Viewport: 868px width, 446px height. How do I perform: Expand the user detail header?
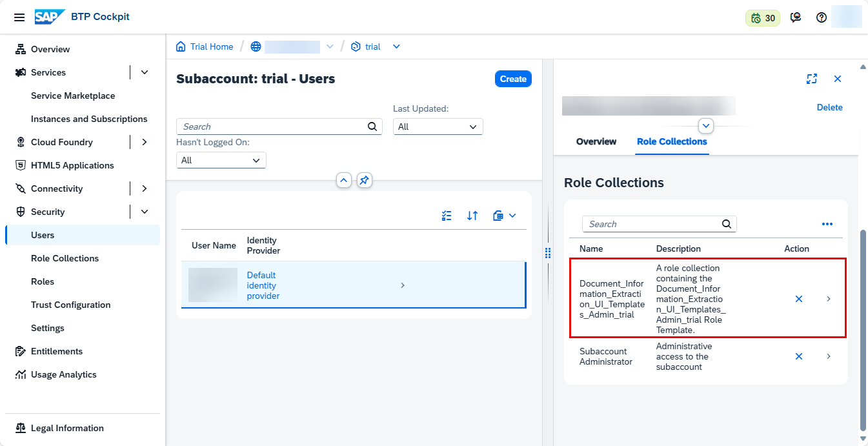pos(706,125)
